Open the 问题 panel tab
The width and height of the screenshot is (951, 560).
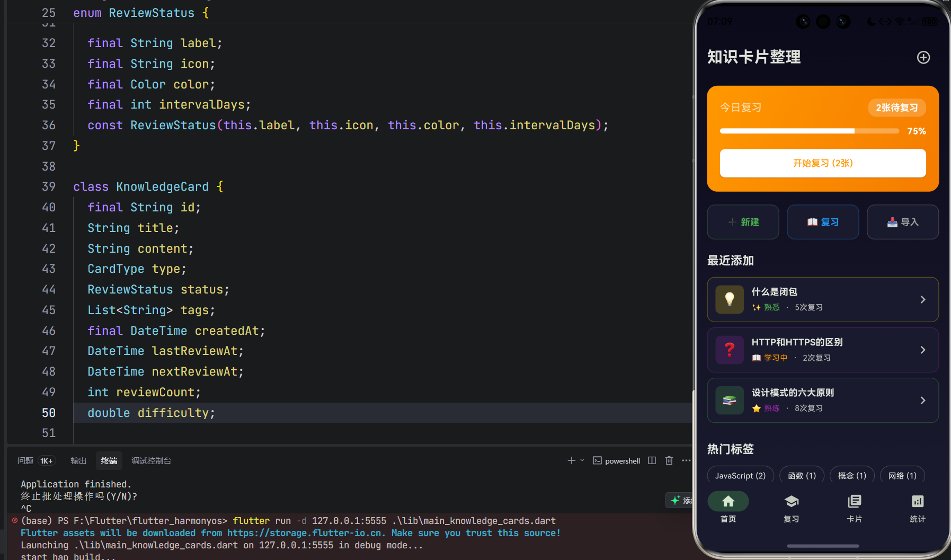point(25,460)
